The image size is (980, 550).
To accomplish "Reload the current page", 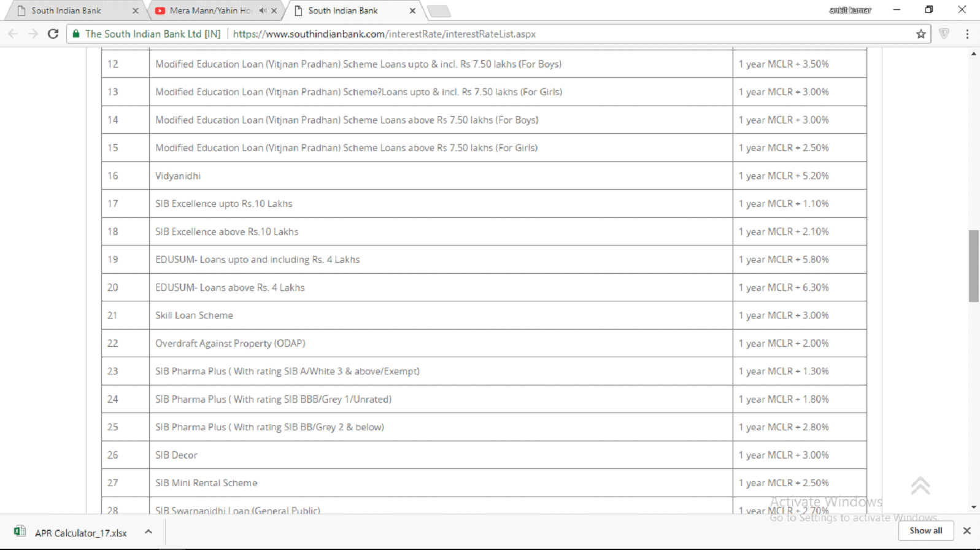I will [53, 34].
